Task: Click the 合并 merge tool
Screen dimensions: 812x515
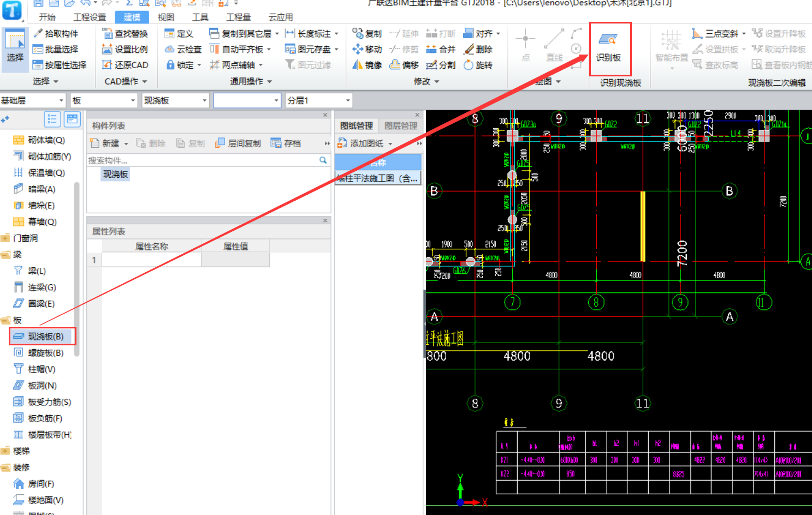Action: (441, 49)
